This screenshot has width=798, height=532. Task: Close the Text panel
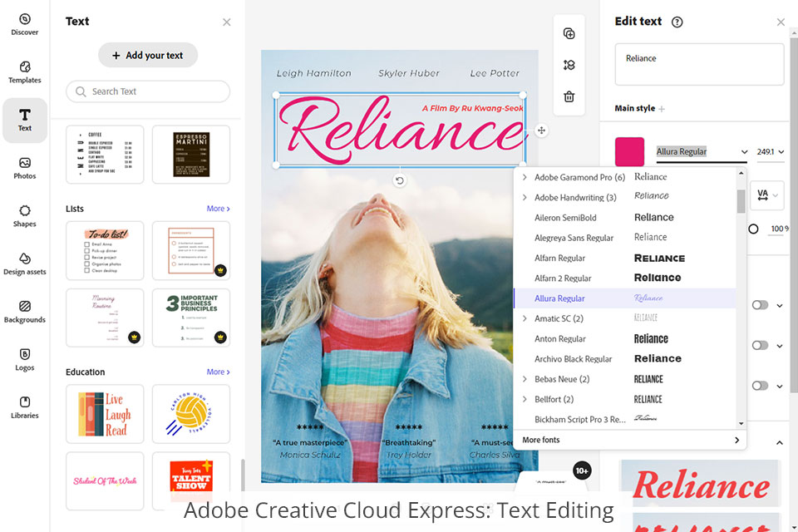coord(226,22)
